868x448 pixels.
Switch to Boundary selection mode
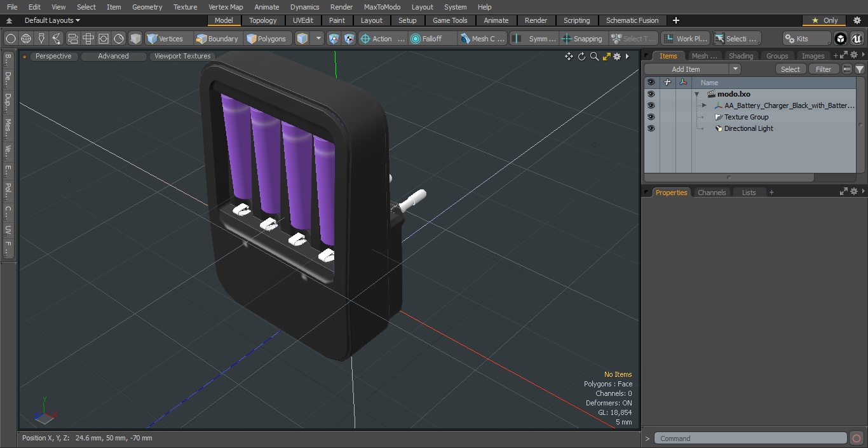pos(217,39)
